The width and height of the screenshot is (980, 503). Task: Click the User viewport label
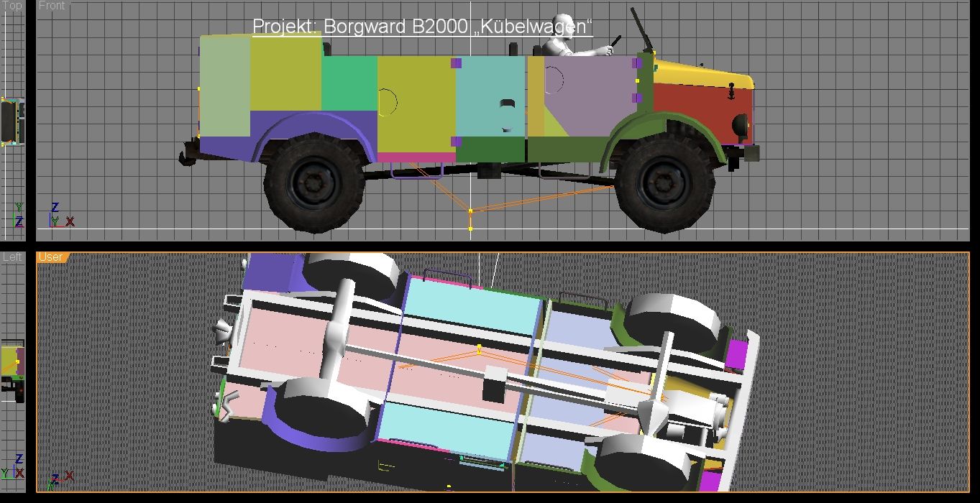(50, 257)
